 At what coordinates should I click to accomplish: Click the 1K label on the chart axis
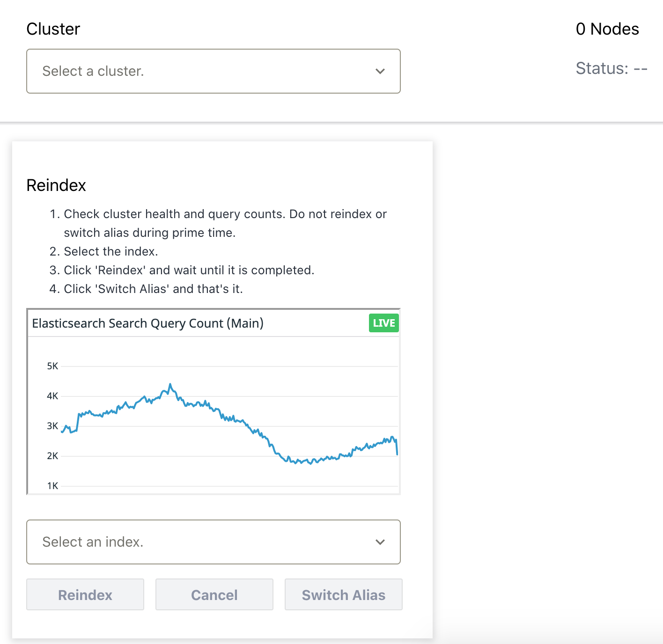coord(52,486)
